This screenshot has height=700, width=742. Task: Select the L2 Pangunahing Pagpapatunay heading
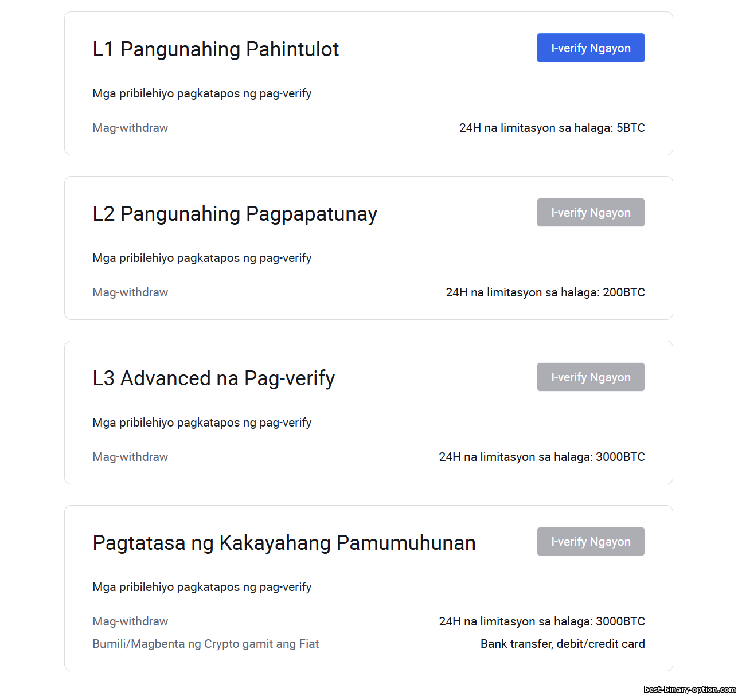(235, 214)
